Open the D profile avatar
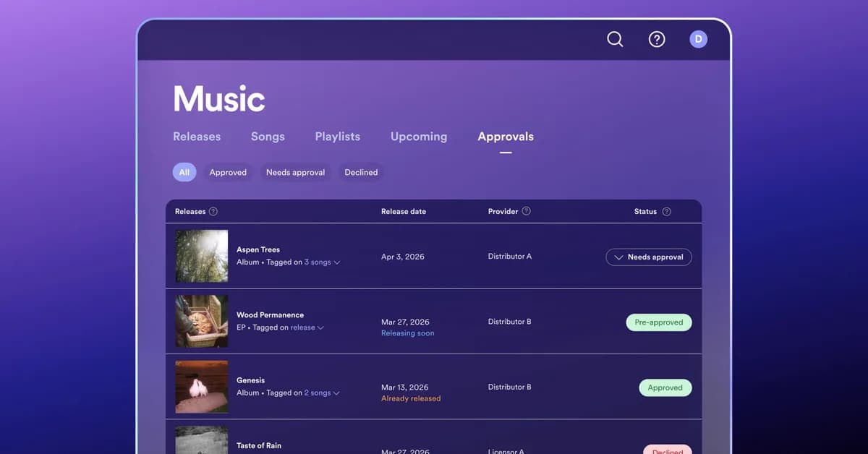 tap(698, 39)
